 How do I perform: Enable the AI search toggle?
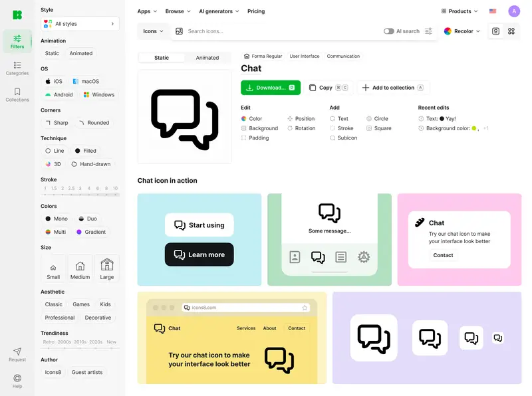pyautogui.click(x=389, y=31)
